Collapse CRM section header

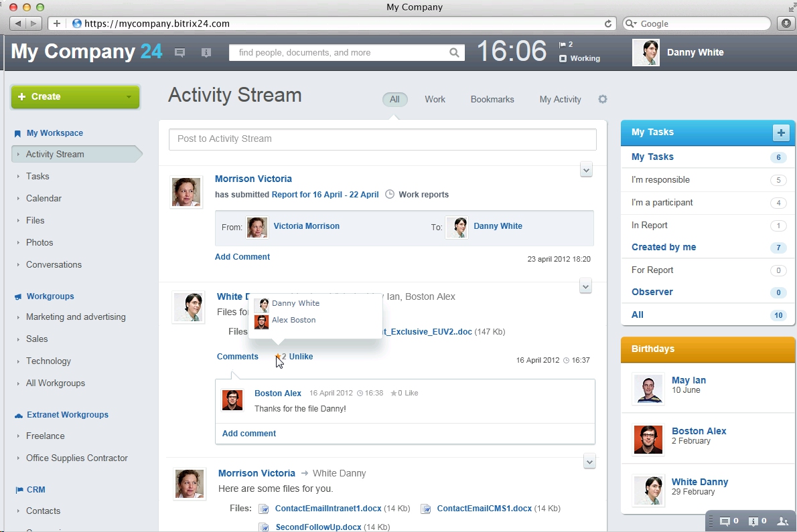coord(35,490)
